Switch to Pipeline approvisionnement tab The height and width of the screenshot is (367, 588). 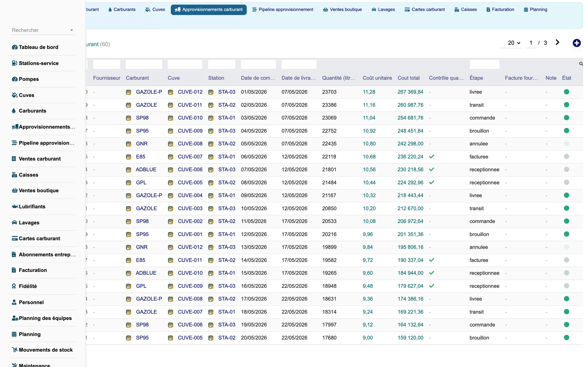283,10
